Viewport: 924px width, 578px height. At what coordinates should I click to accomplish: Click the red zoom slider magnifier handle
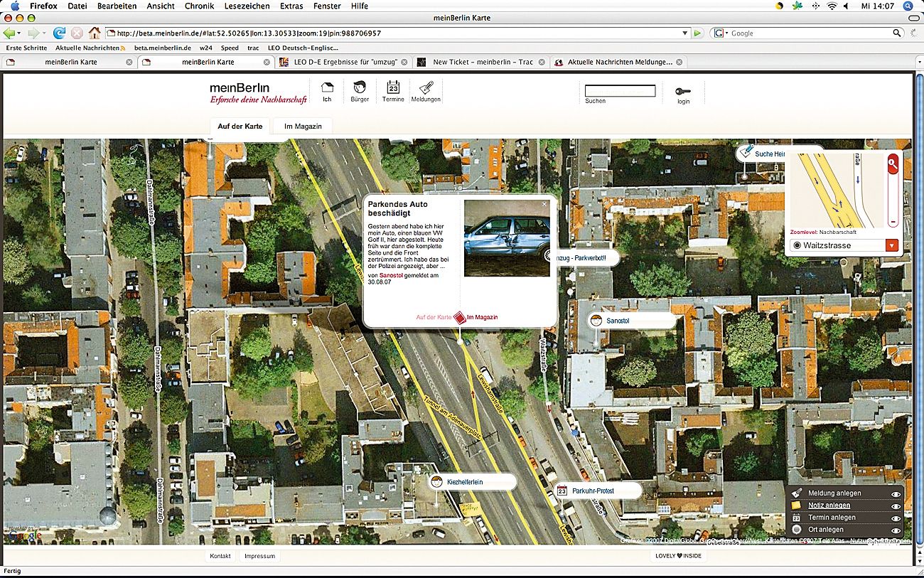(893, 164)
